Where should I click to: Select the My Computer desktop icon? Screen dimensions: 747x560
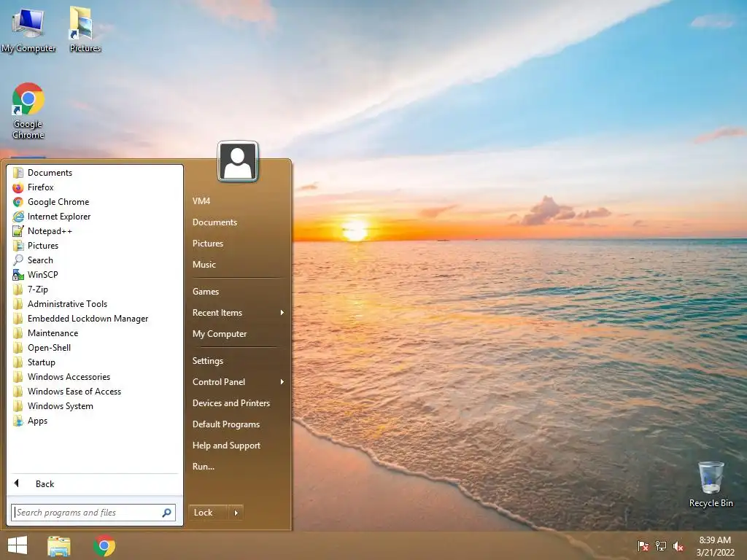(28, 30)
